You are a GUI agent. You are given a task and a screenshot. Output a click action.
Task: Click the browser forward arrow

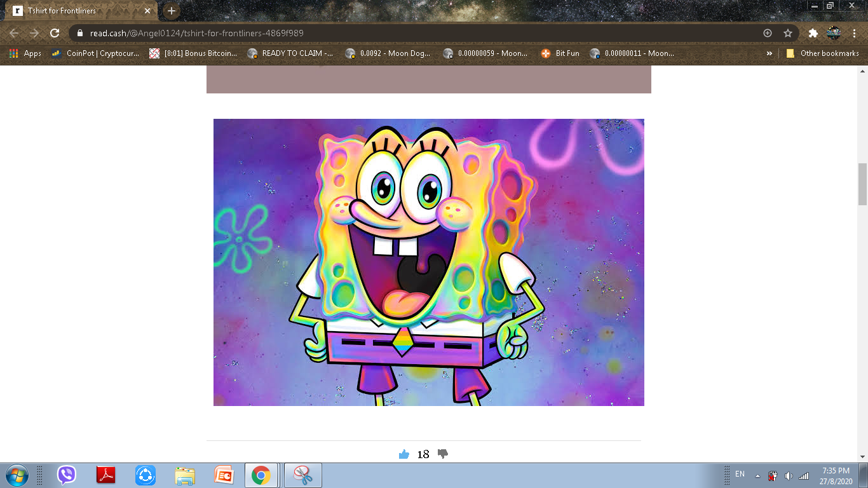point(34,33)
